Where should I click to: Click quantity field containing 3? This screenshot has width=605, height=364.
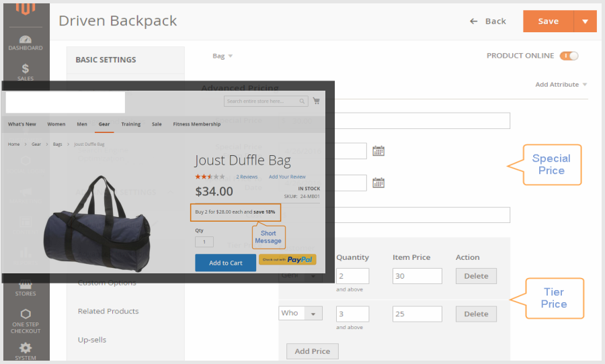pos(352,314)
